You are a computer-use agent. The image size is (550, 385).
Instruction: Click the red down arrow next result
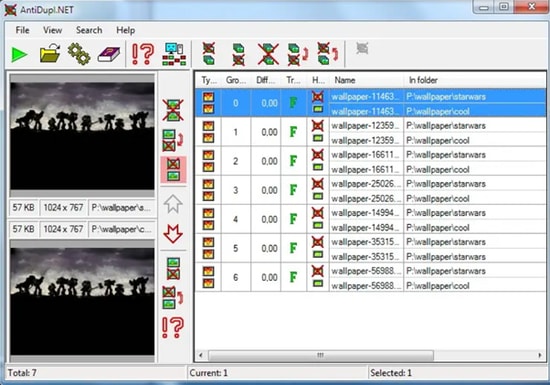(x=173, y=234)
